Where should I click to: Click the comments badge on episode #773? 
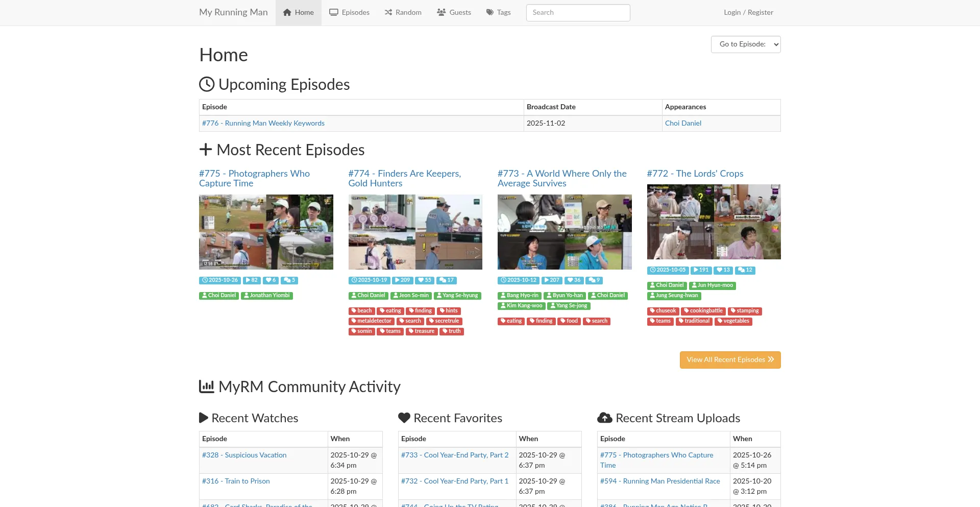[594, 280]
